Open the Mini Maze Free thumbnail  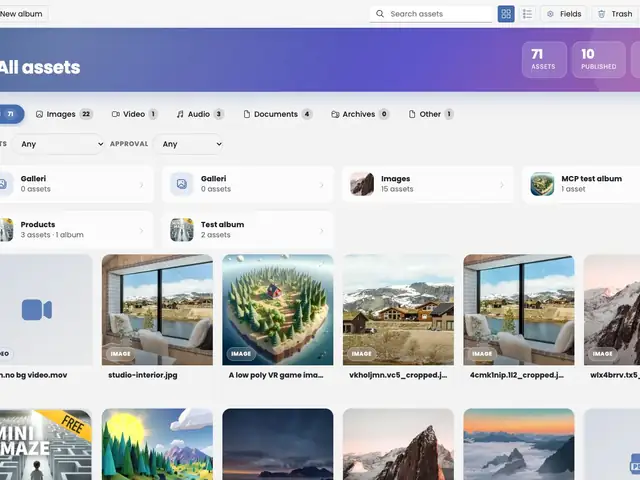(46, 444)
